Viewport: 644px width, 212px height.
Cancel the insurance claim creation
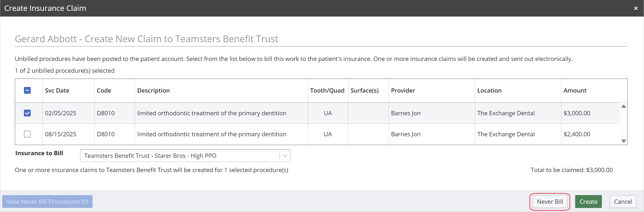623,202
